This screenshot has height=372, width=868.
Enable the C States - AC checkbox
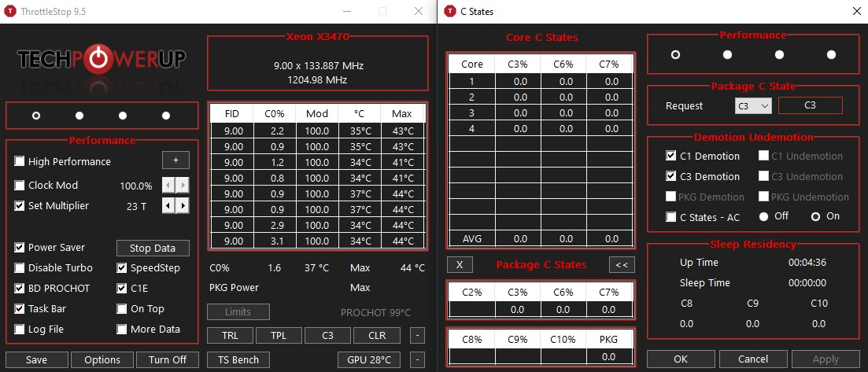click(671, 218)
